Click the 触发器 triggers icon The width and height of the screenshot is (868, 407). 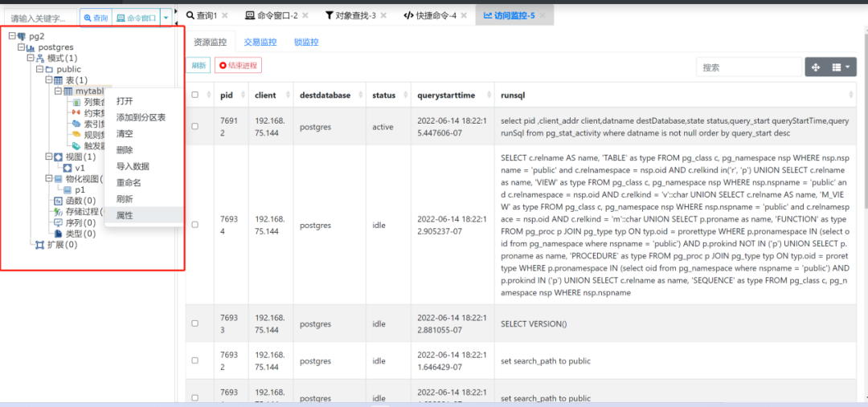[x=77, y=146]
